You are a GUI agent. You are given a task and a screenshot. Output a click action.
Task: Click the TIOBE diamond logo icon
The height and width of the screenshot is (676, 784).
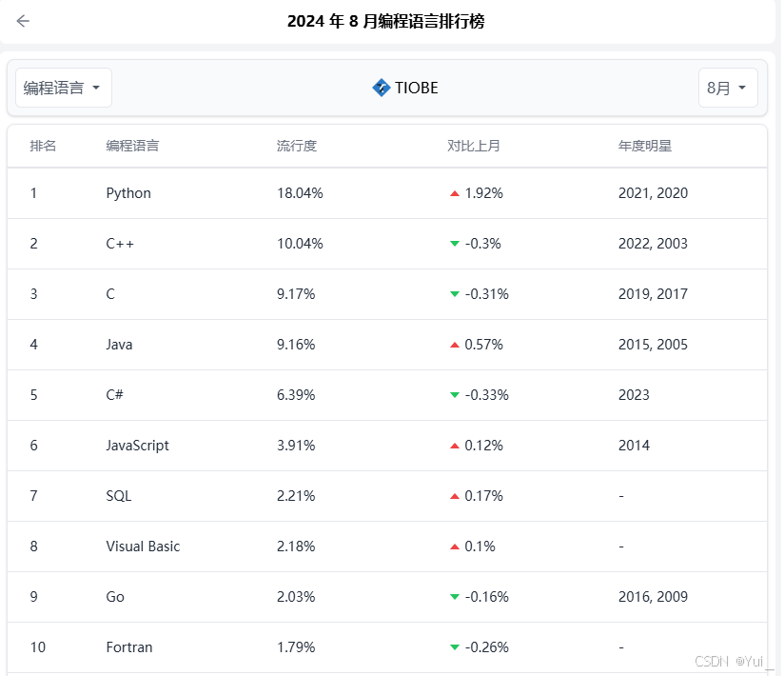(381, 88)
